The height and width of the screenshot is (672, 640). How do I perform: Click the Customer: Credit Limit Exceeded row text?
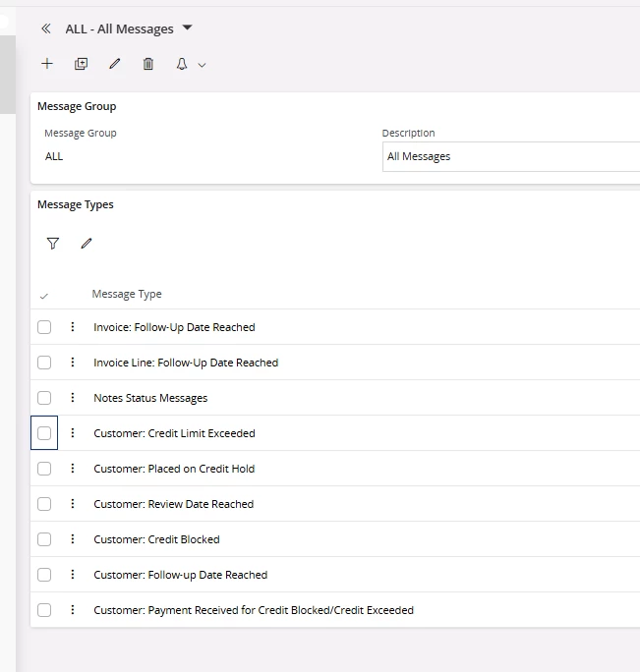(x=174, y=433)
